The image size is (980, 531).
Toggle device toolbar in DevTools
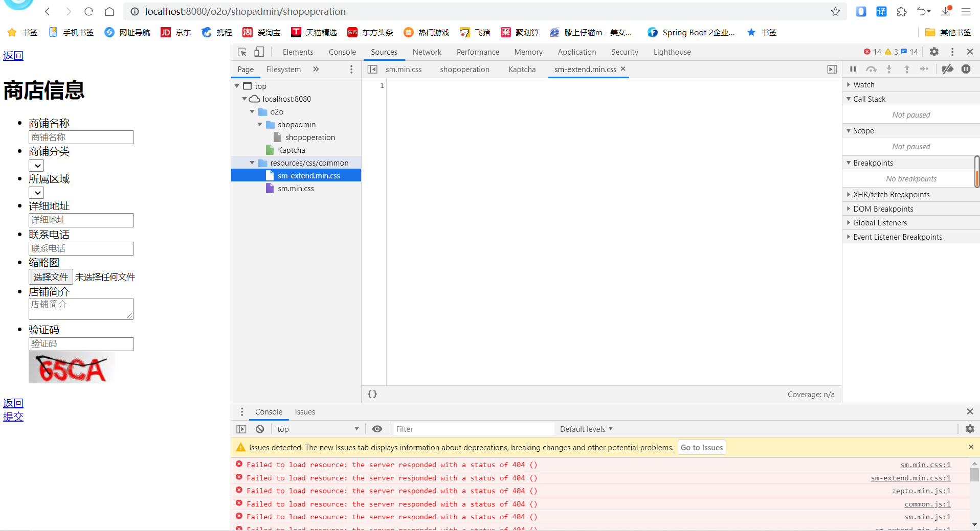(259, 52)
